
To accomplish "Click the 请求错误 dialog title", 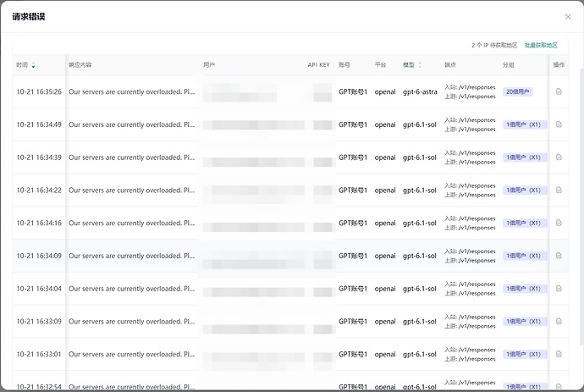I will [29, 17].
